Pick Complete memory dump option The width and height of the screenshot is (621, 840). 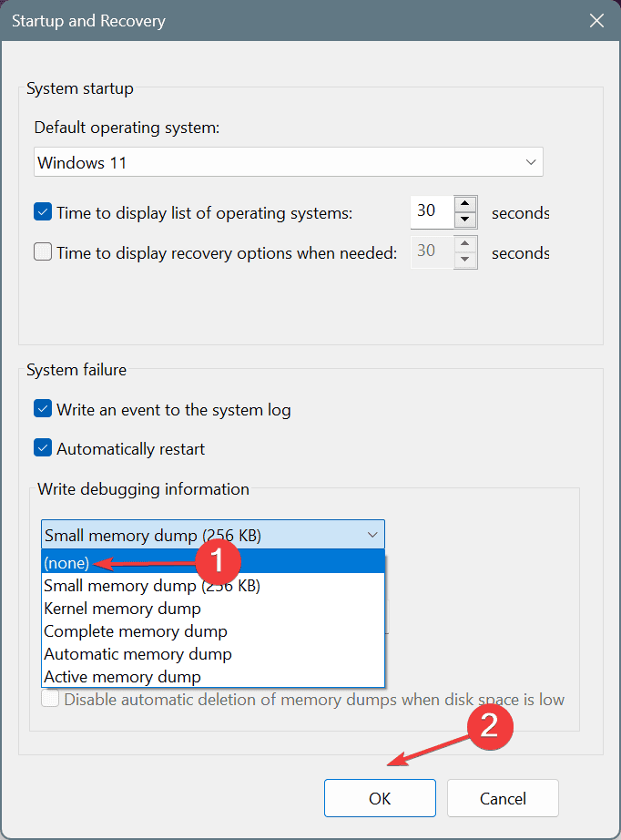[x=213, y=631]
